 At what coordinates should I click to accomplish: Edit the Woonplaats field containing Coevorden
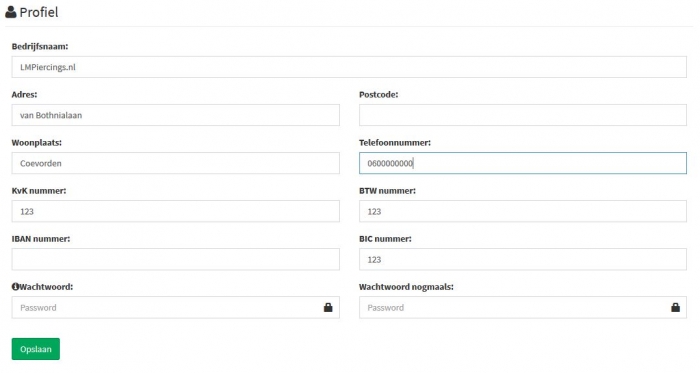(175, 163)
